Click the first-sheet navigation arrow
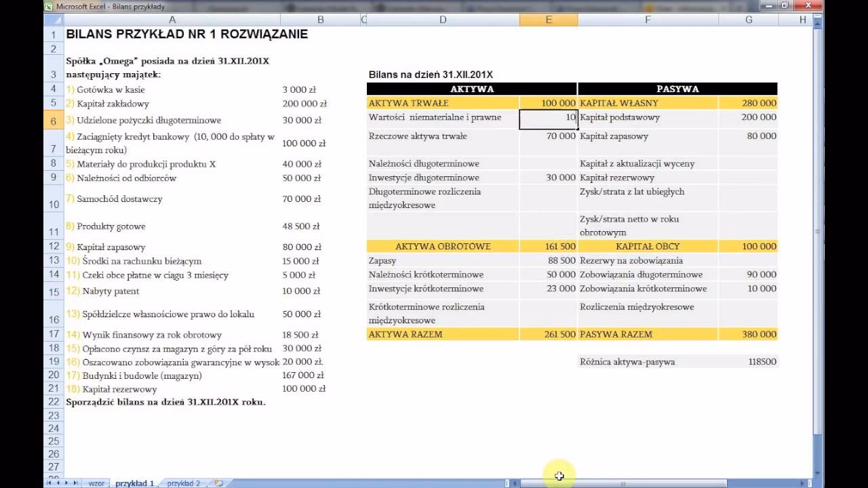 point(49,481)
